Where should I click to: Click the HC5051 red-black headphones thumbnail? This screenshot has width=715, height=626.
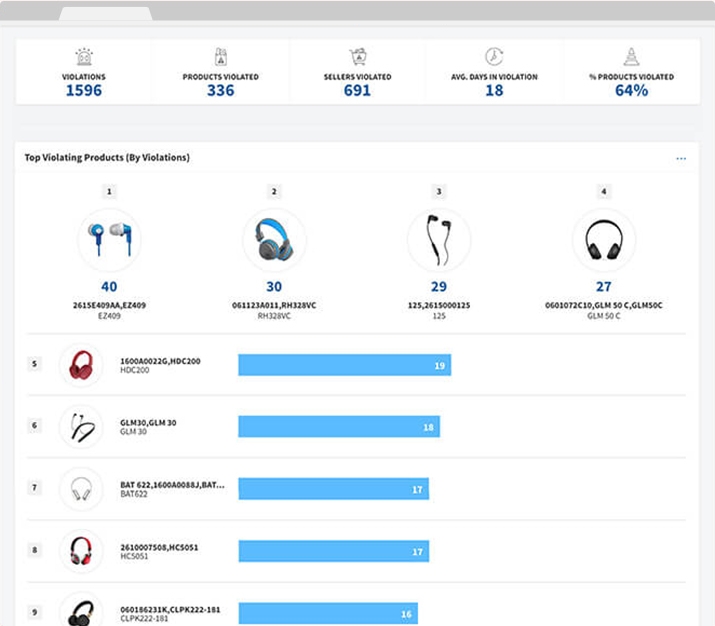coord(81,551)
